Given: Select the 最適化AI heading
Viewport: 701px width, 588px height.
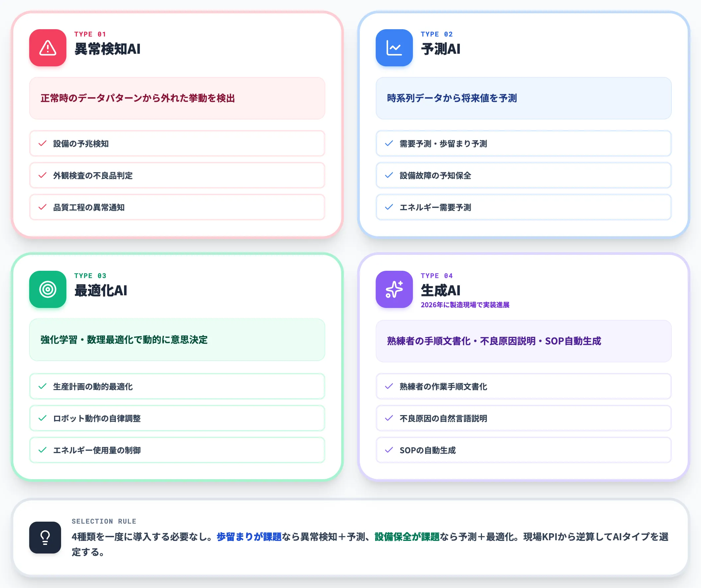Looking at the screenshot, I should [101, 291].
